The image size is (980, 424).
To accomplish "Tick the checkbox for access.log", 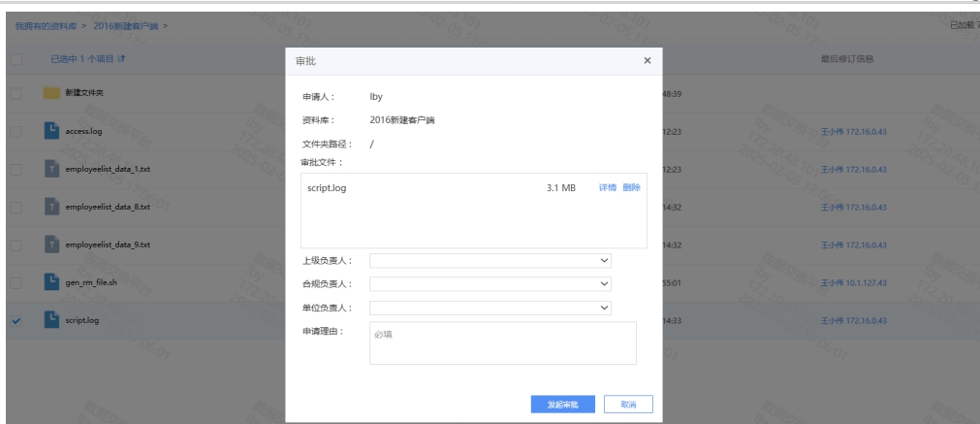I will pos(16,132).
